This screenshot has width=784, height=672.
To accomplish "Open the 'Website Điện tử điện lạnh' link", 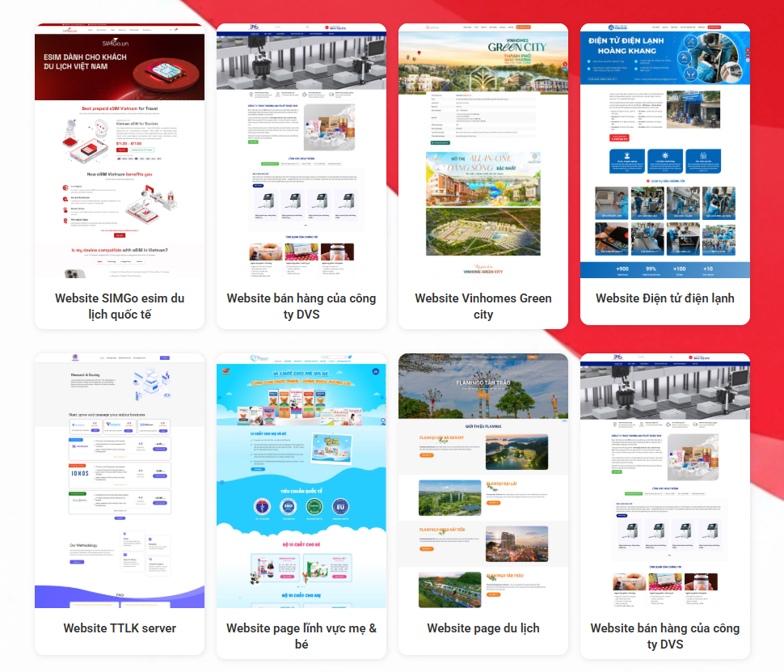I will click(x=664, y=298).
